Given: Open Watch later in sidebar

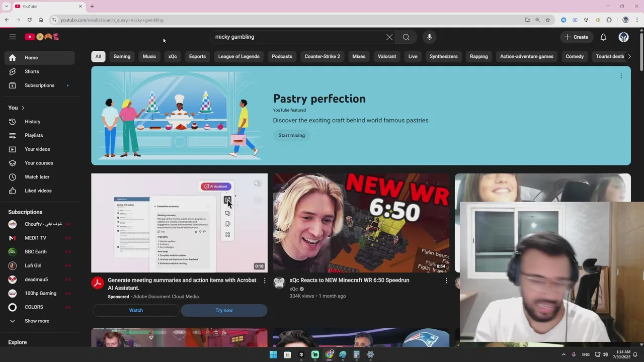Looking at the screenshot, I should click(40, 177).
